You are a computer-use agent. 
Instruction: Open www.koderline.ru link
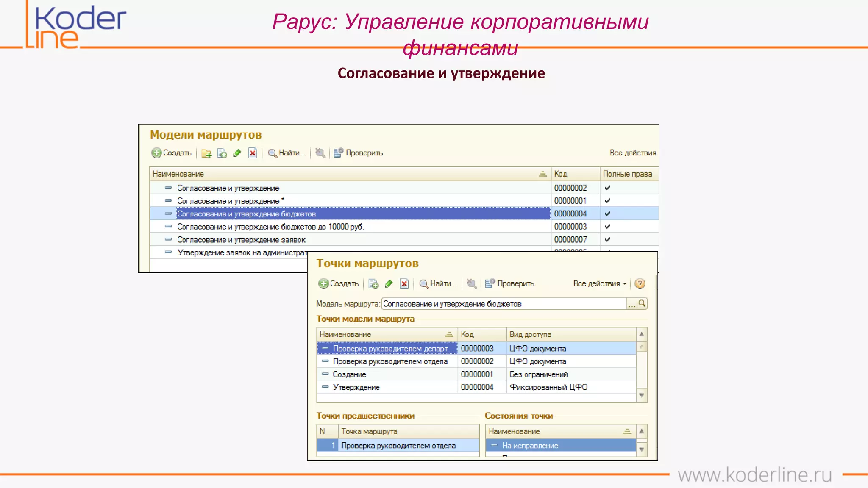pos(755,474)
